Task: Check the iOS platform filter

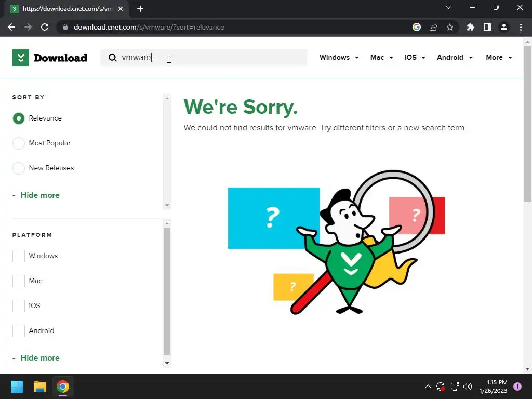Action: coord(19,305)
